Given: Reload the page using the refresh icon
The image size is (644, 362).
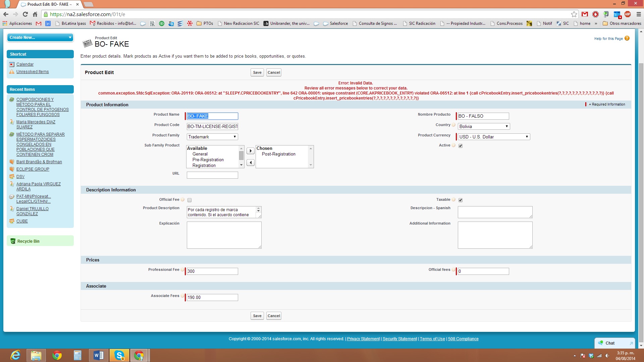Looking at the screenshot, I should pos(25,14).
